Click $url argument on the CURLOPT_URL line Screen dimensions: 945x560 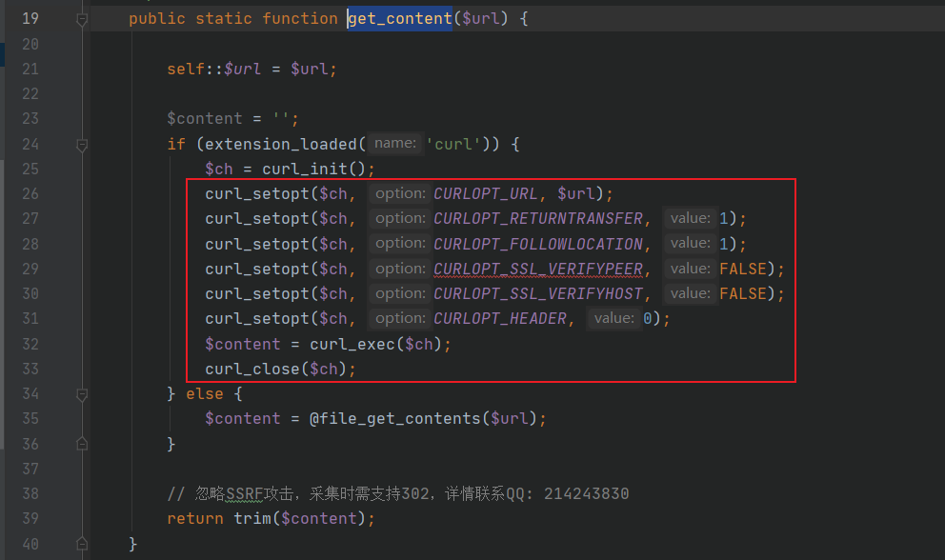coord(576,193)
